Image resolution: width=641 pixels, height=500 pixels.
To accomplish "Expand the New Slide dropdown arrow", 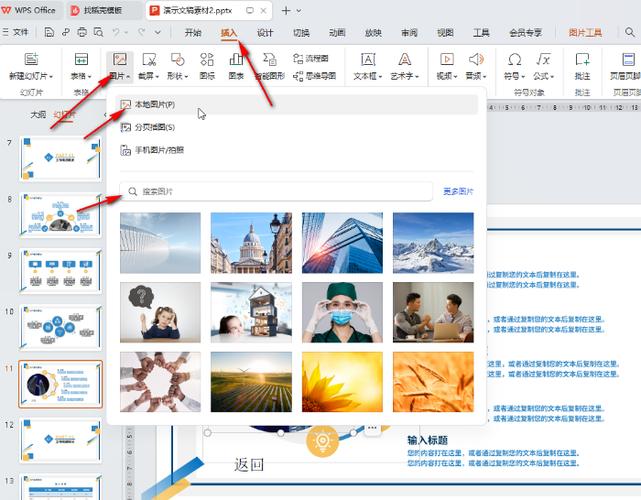I will 51,76.
